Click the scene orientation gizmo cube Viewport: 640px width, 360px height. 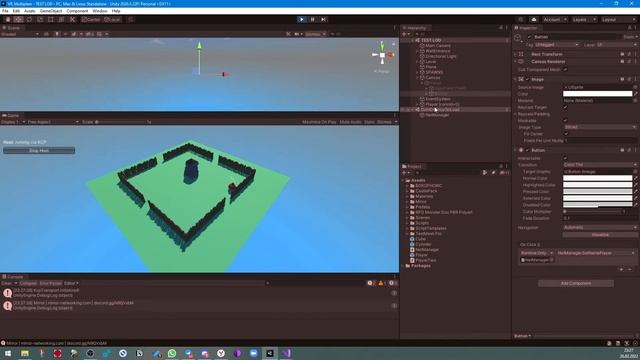coord(382,55)
